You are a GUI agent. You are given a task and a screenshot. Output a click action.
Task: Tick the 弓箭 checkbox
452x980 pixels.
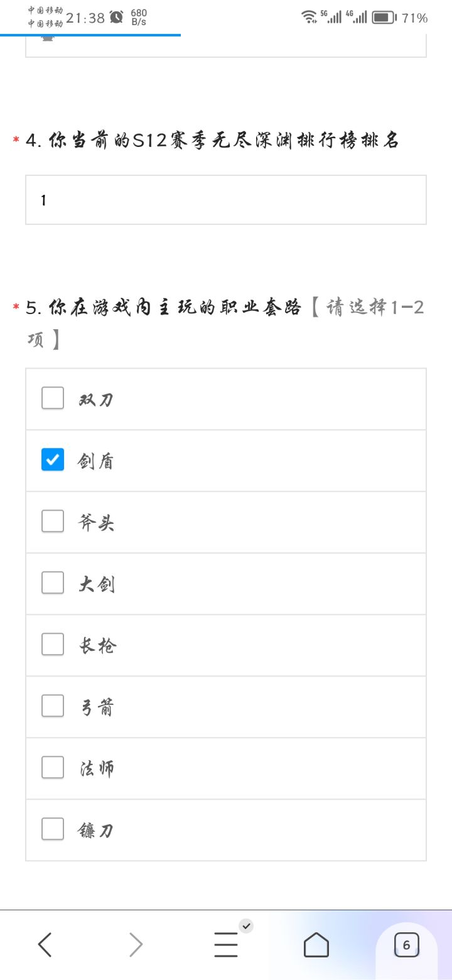[x=53, y=706]
